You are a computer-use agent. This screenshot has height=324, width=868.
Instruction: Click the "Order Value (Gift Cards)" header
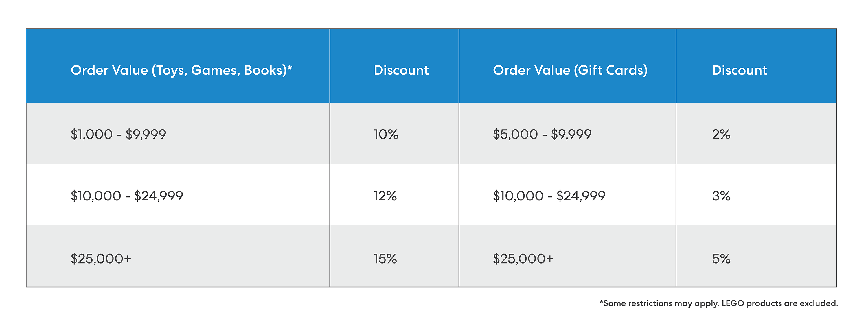[570, 70]
